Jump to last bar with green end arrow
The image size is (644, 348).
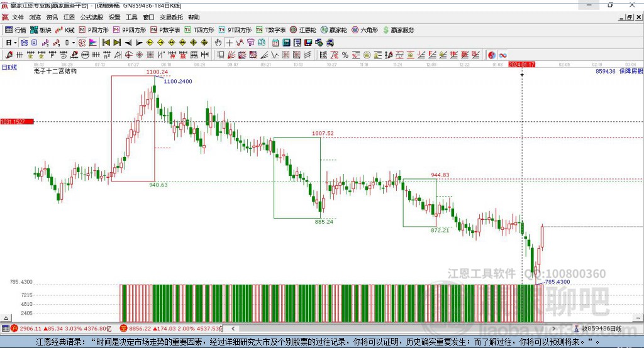[x=117, y=43]
